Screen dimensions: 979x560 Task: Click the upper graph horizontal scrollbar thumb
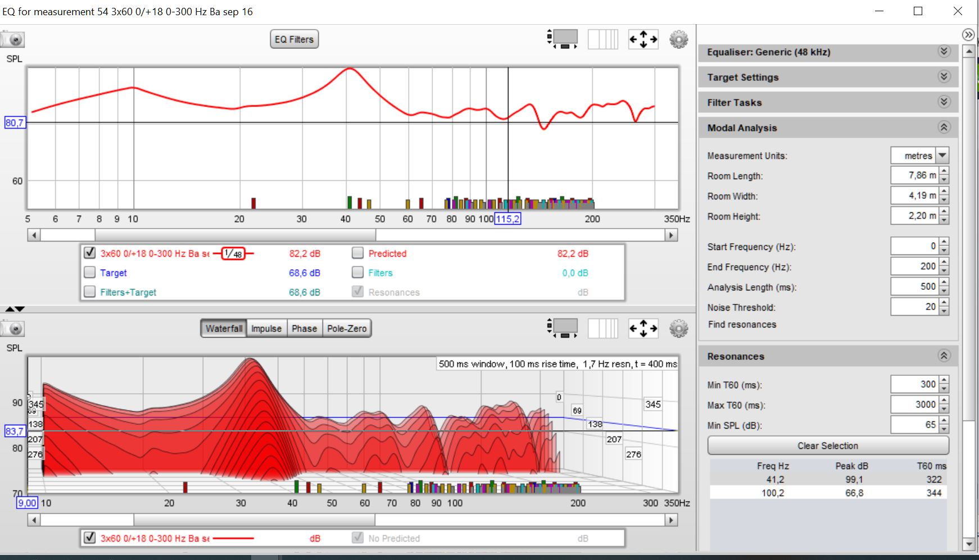tap(235, 235)
